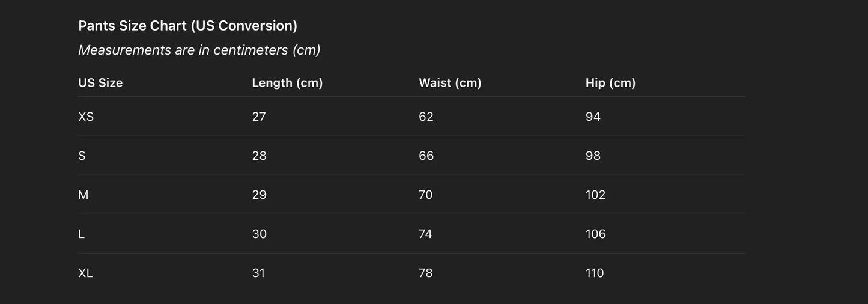This screenshot has width=868, height=304.
Task: Click the Hip (cm) column header
Action: point(610,83)
